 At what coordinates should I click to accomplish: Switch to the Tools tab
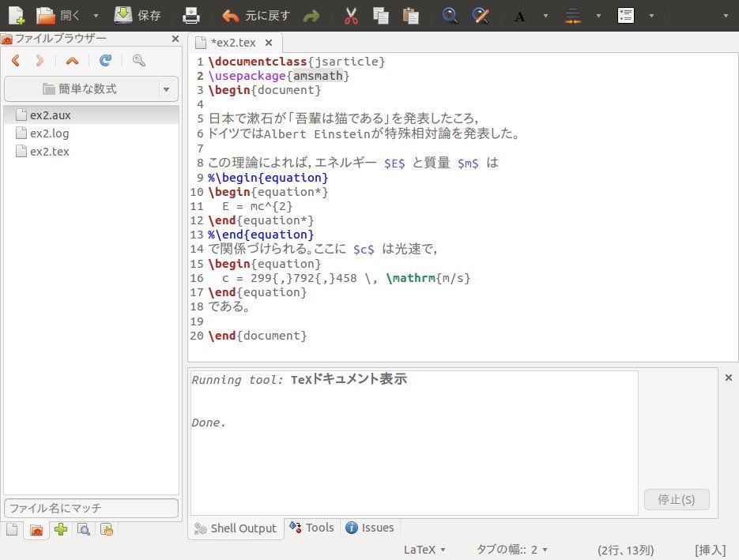311,528
